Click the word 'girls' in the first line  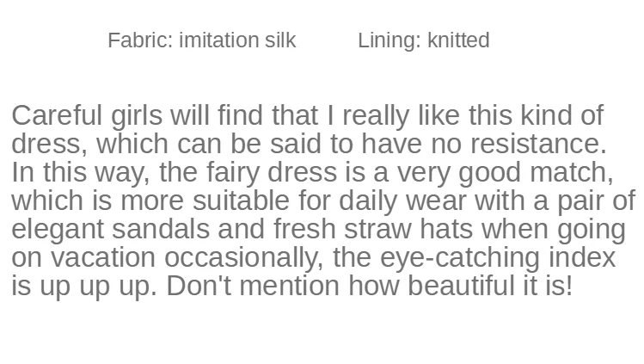click(137, 115)
